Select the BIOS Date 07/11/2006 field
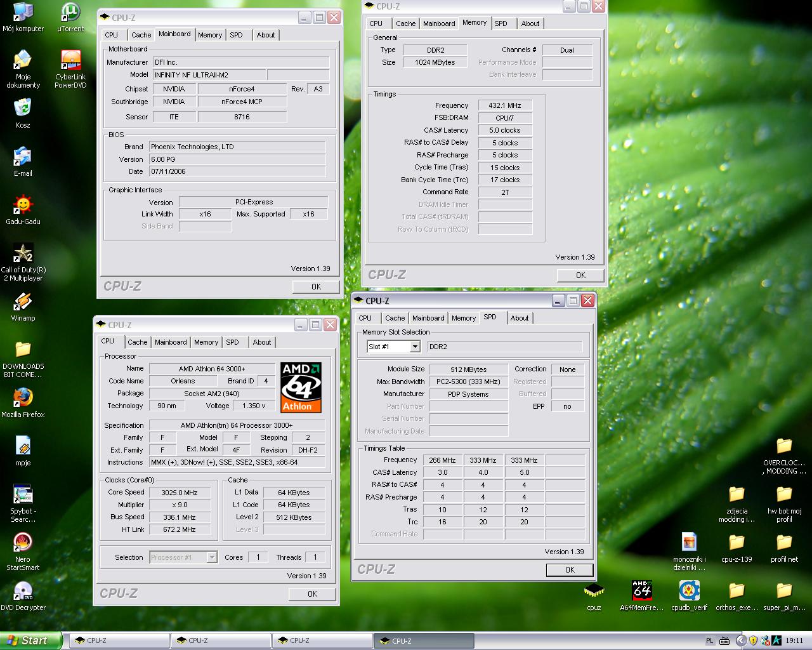The width and height of the screenshot is (812, 650). (x=237, y=171)
